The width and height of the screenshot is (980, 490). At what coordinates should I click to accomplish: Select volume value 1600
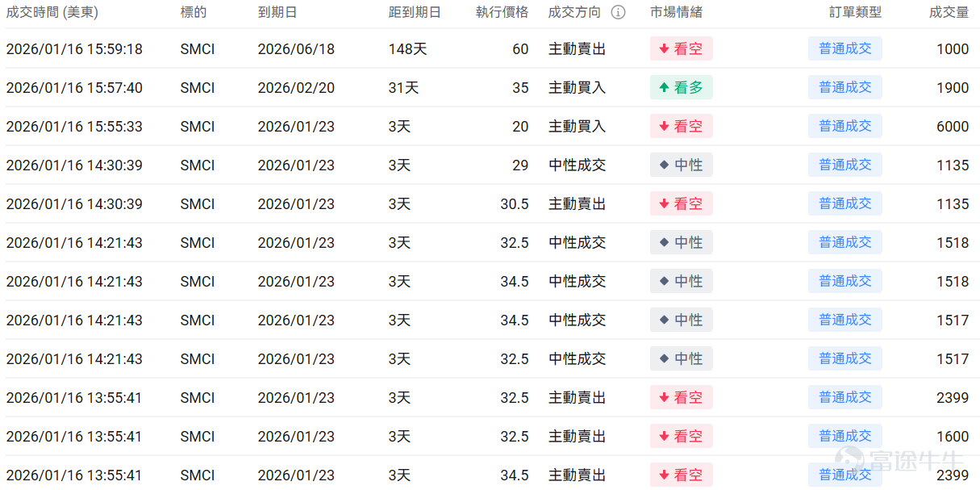coord(953,437)
